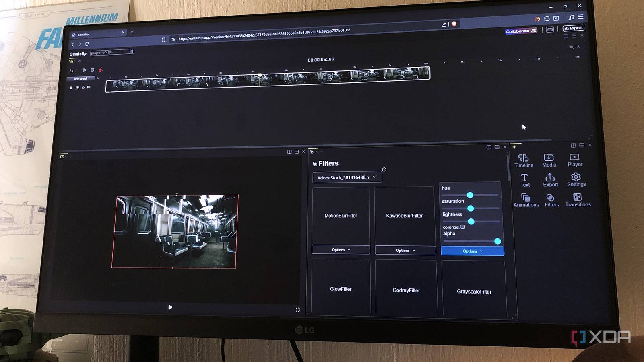Enable the colorize checkbox

(x=463, y=227)
